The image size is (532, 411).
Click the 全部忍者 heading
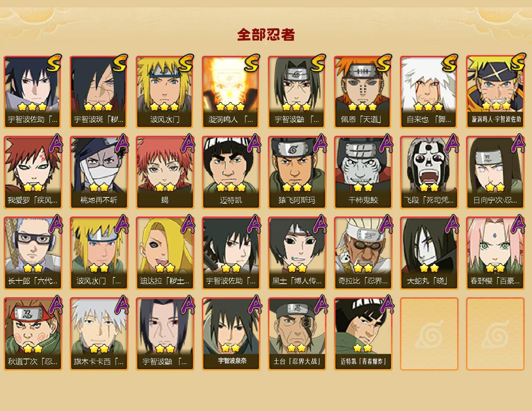[266, 34]
